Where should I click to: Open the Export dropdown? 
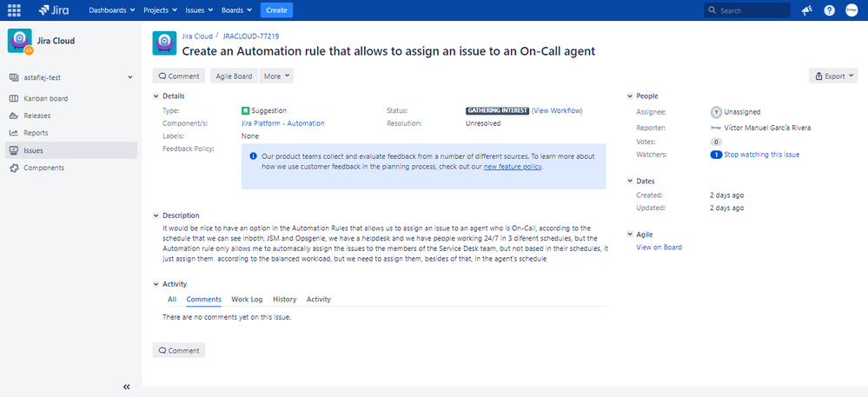833,76
